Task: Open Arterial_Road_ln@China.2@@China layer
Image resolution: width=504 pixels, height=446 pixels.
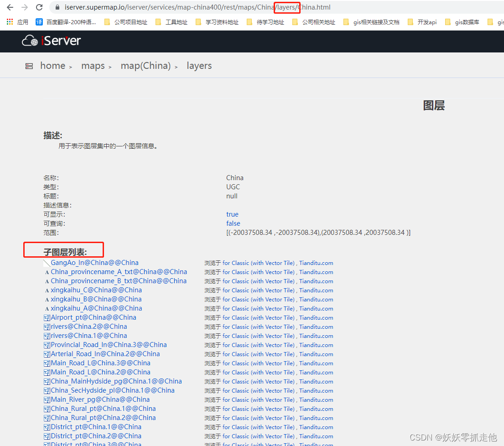Action: pos(105,354)
